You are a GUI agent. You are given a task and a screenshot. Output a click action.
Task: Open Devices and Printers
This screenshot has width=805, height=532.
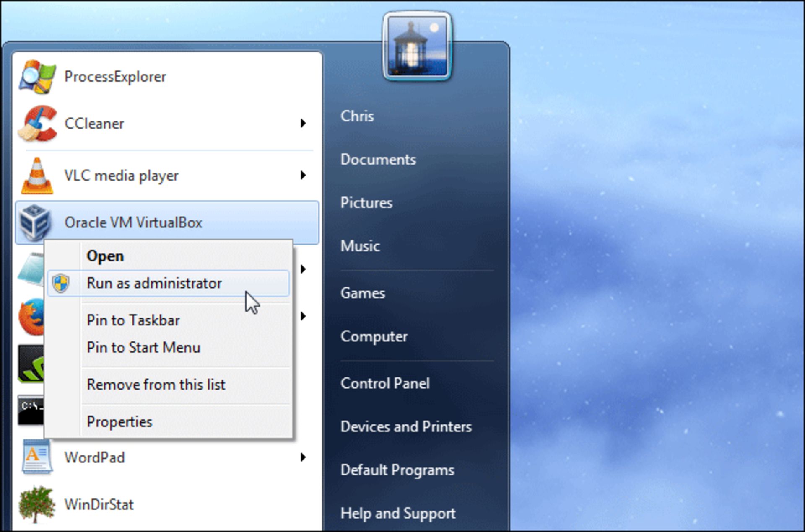coord(406,426)
